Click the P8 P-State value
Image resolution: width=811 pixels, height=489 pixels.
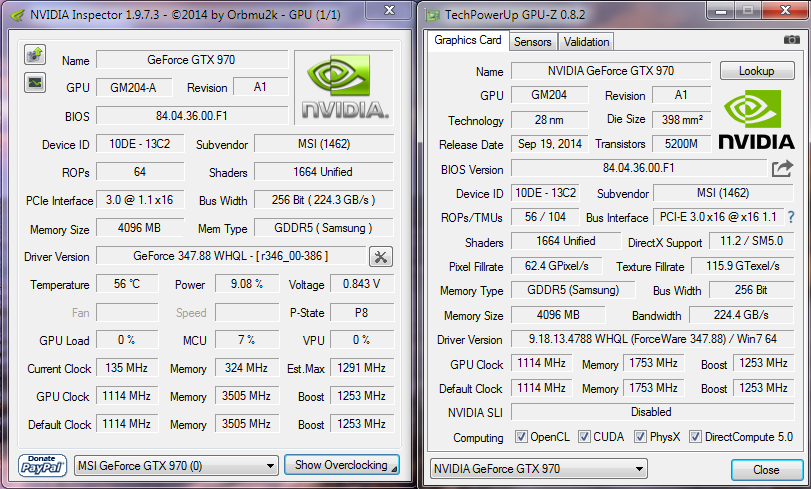(x=362, y=313)
